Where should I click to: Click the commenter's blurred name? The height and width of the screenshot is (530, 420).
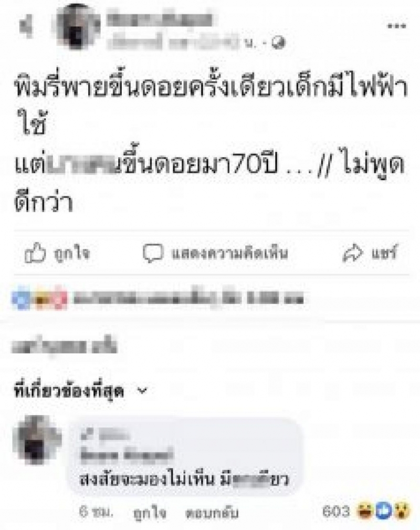pos(127,455)
